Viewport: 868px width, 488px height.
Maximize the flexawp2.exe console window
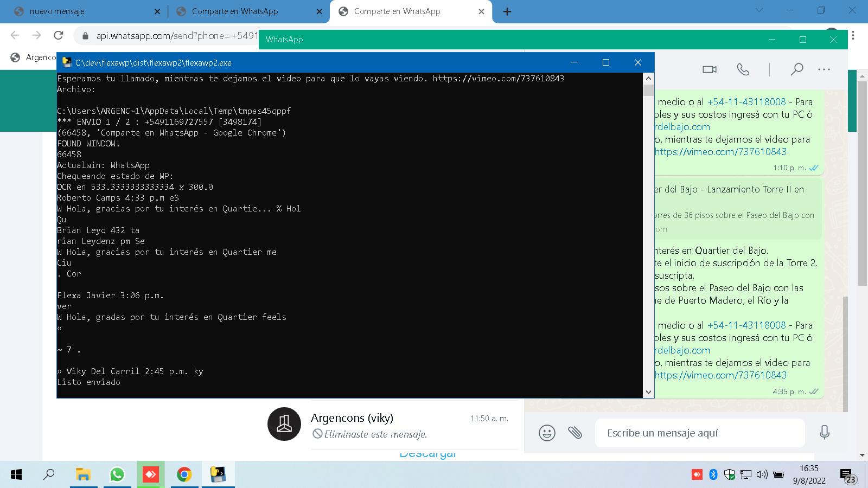pos(606,62)
